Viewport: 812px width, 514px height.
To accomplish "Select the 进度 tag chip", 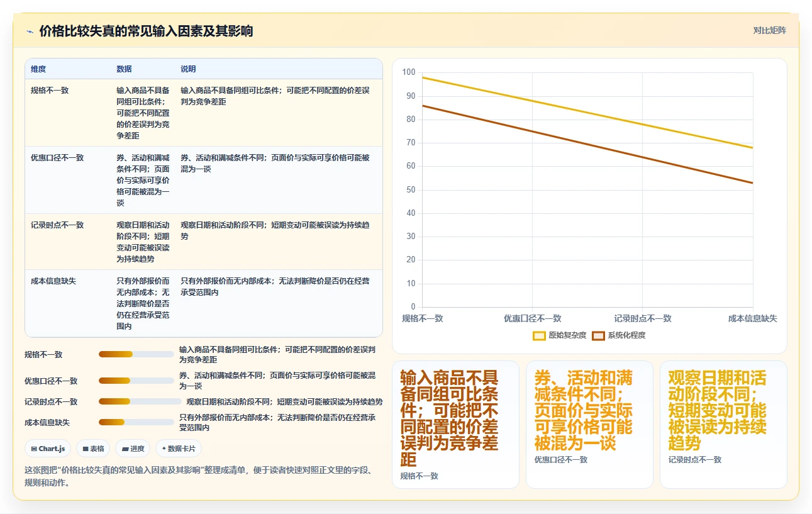I will coord(133,449).
